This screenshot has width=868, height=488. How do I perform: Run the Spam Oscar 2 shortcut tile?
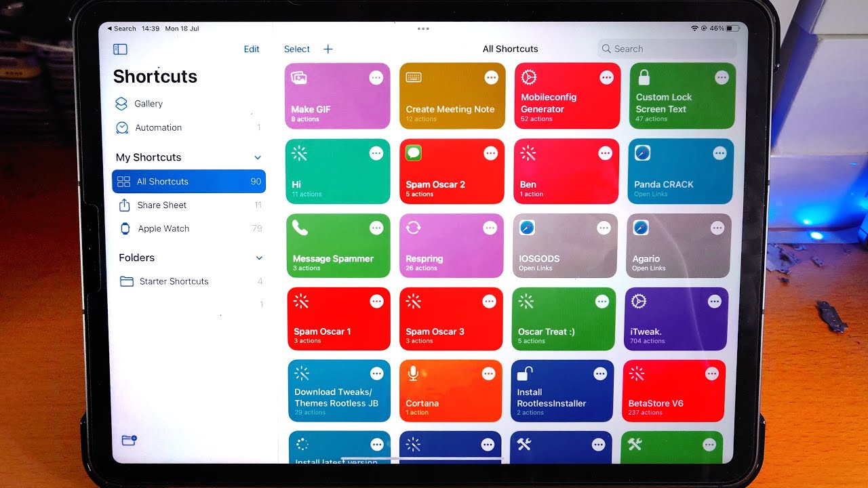coord(452,171)
